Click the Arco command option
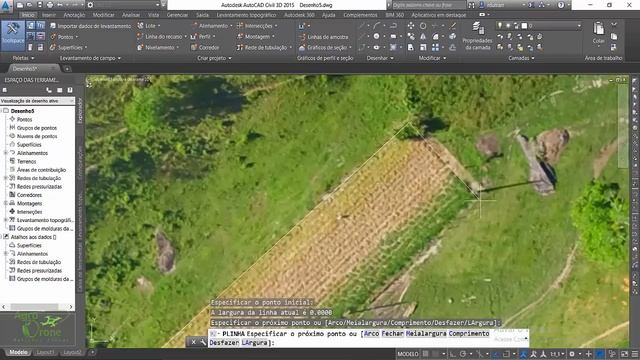640x360 pixels. (371, 333)
